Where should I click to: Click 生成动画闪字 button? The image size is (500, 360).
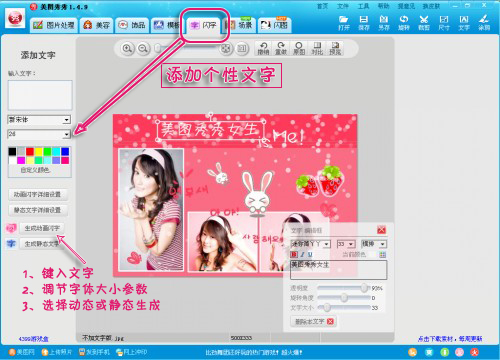(x=42, y=228)
